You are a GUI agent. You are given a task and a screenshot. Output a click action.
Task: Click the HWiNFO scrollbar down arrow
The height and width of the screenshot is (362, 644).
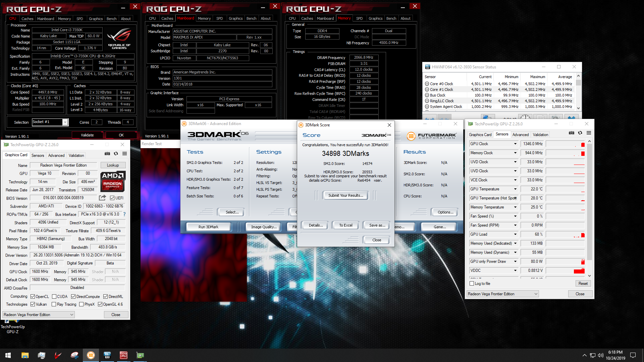[578, 108]
